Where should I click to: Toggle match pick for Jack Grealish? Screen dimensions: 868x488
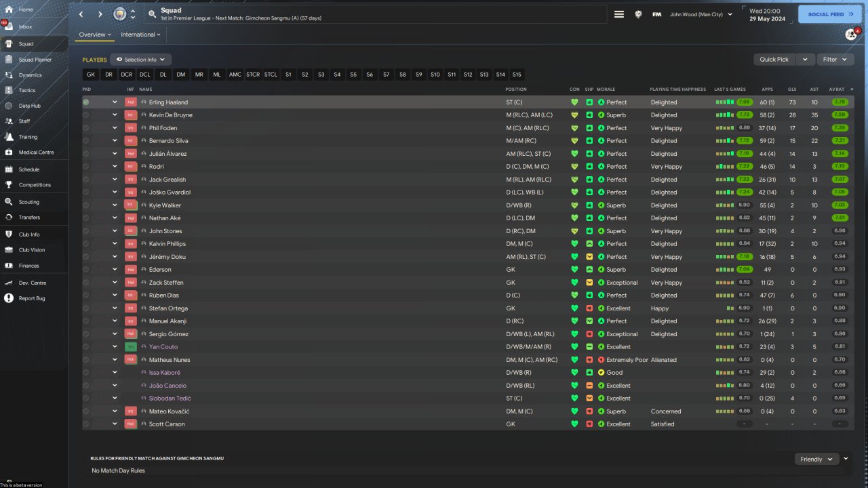point(86,180)
